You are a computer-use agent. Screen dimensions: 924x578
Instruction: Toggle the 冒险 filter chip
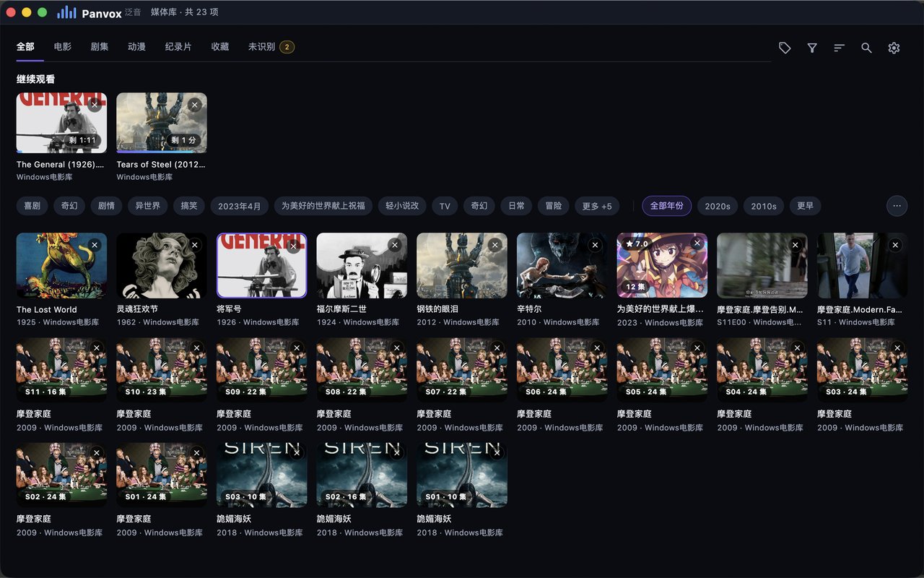(554, 206)
